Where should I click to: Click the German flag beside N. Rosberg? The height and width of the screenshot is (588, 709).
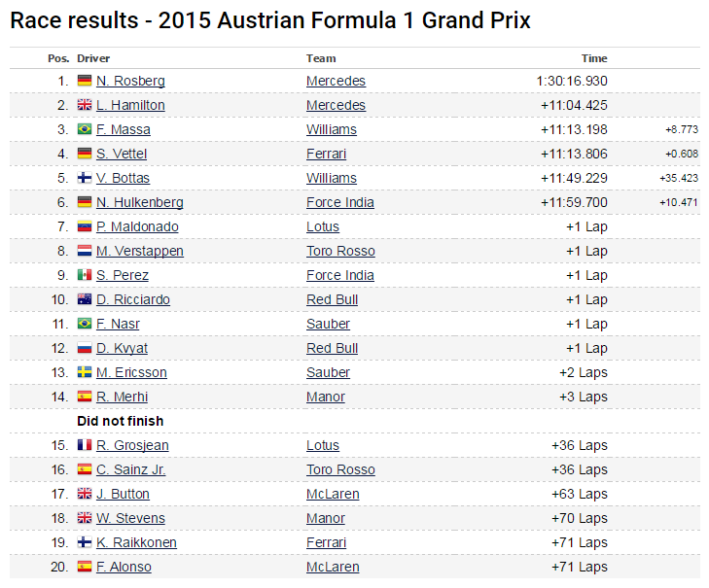click(x=85, y=81)
